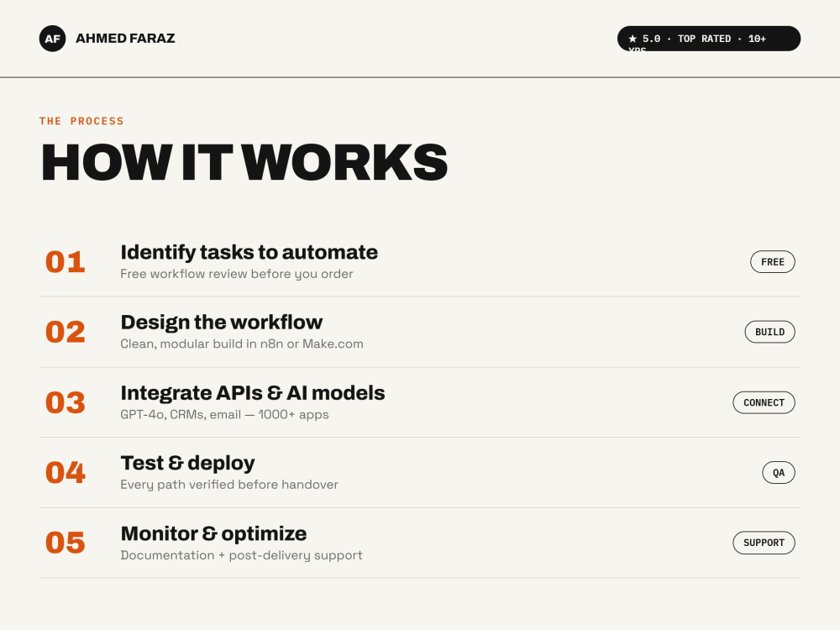Screen dimensions: 840x630
Task: Click the QA pill tag
Action: (779, 473)
